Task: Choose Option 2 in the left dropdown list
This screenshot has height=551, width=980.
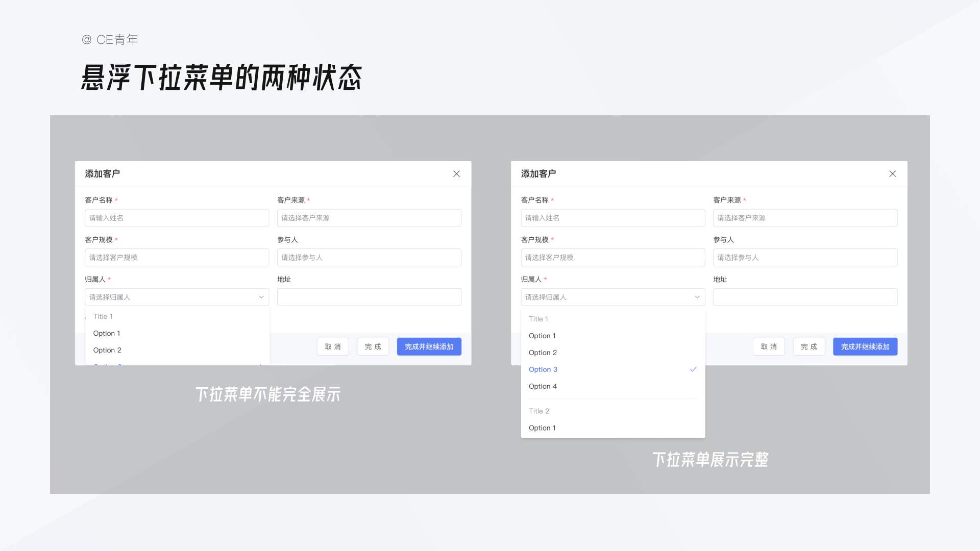Action: tap(107, 350)
